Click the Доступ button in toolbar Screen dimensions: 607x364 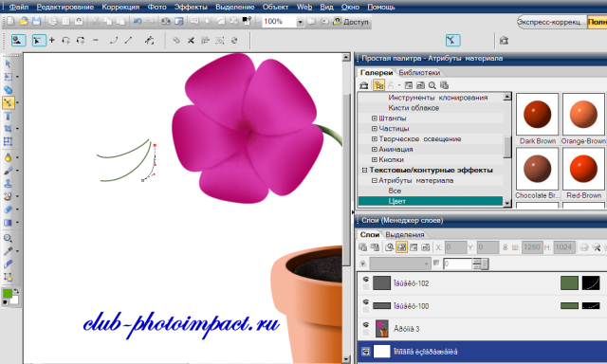coord(351,22)
